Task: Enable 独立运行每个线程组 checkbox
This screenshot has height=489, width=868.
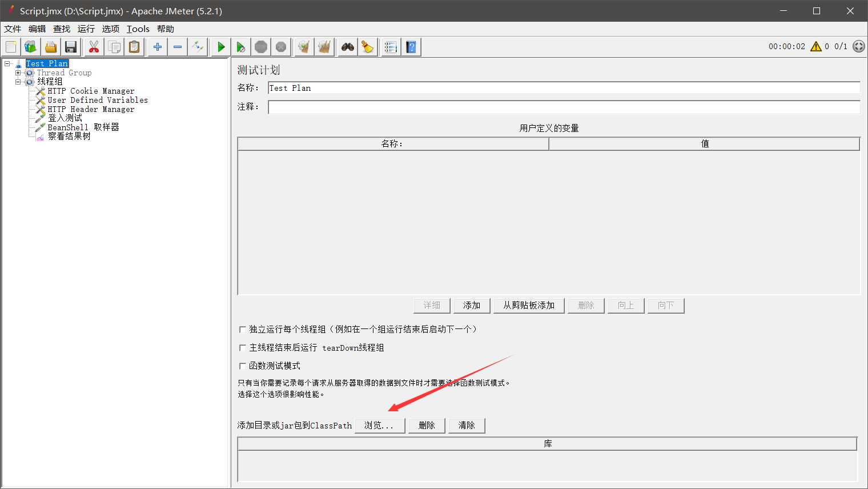Action: [243, 330]
